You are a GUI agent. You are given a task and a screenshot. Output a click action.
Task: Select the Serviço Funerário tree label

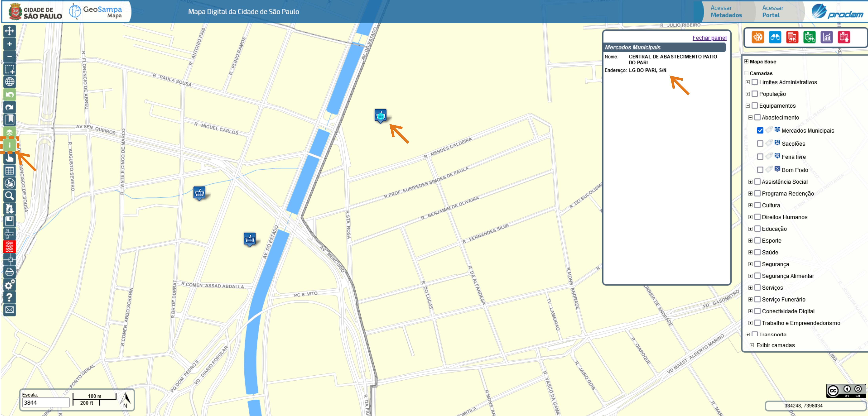783,300
